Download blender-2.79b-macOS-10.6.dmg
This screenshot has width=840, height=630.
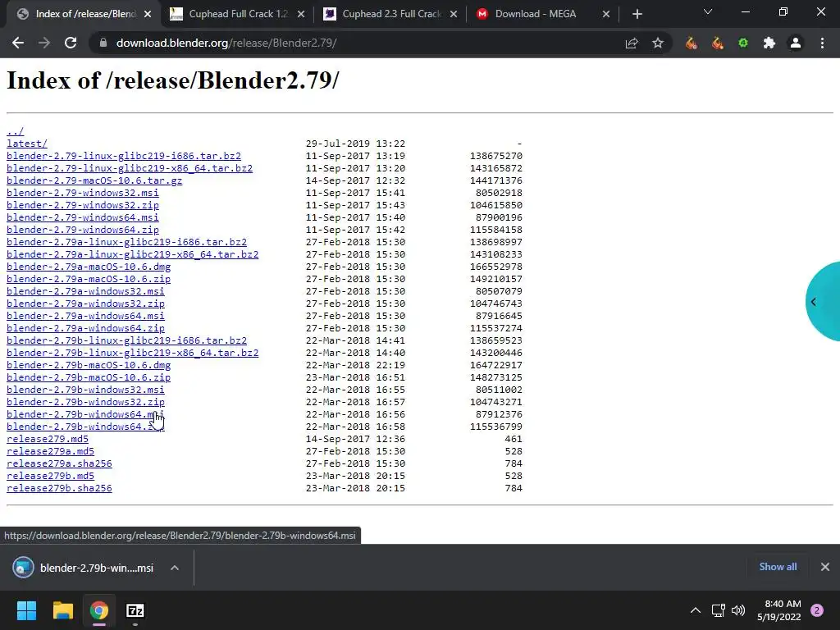(x=89, y=365)
